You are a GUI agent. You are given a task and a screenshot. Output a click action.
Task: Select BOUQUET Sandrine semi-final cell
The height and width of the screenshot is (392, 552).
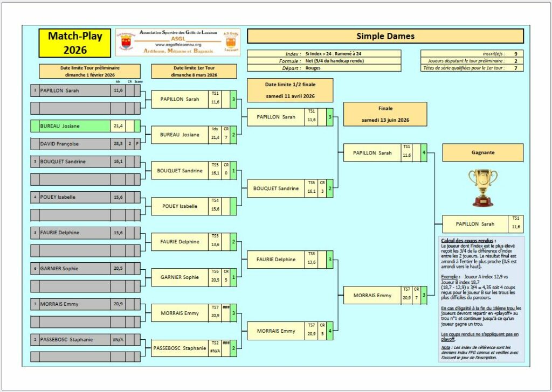click(x=276, y=188)
